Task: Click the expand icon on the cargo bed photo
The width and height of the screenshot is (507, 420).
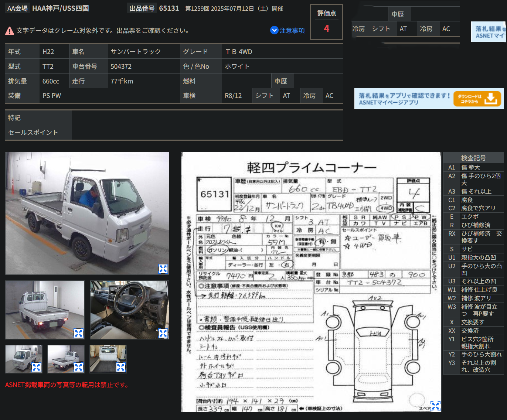Action: click(121, 367)
